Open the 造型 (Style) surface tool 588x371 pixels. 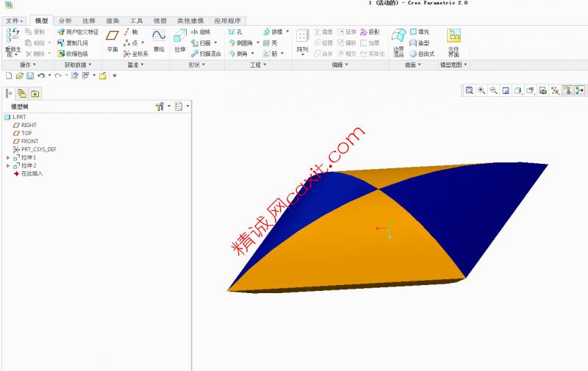coord(420,43)
